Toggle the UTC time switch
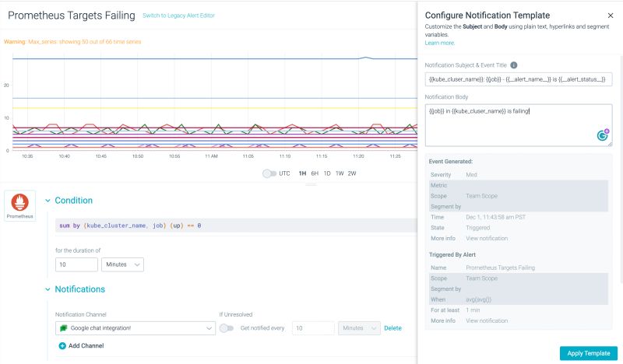The width and height of the screenshot is (623, 364). click(x=269, y=173)
